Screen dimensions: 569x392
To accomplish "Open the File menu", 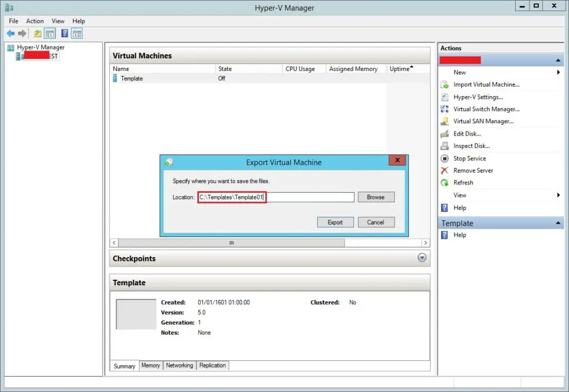I will pyautogui.click(x=13, y=21).
